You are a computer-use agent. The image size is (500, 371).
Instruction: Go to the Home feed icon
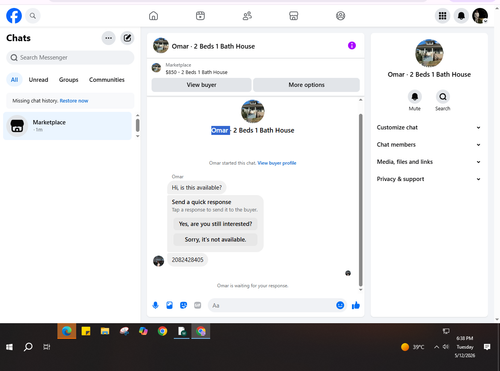(153, 16)
